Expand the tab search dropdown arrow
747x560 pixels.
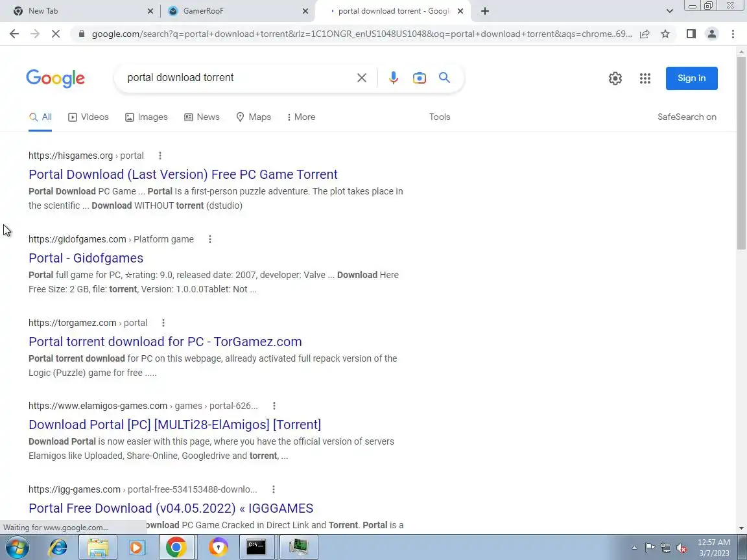669,11
